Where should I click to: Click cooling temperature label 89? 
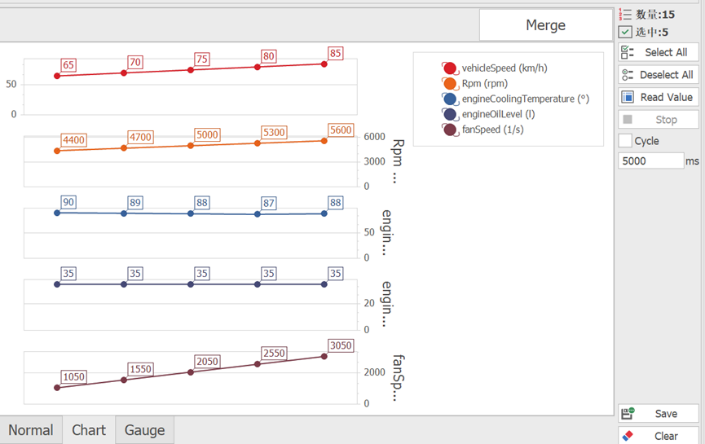tap(135, 203)
